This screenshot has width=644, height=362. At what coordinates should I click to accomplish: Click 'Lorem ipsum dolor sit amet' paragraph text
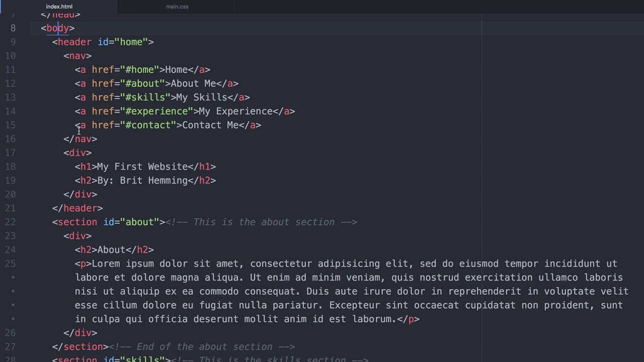[x=165, y=264]
